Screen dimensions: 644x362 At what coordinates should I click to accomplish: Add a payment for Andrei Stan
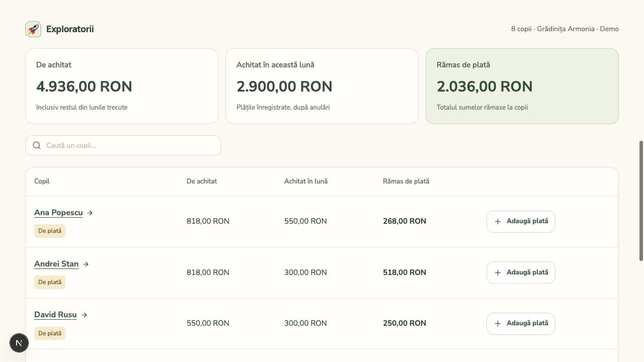click(x=521, y=273)
